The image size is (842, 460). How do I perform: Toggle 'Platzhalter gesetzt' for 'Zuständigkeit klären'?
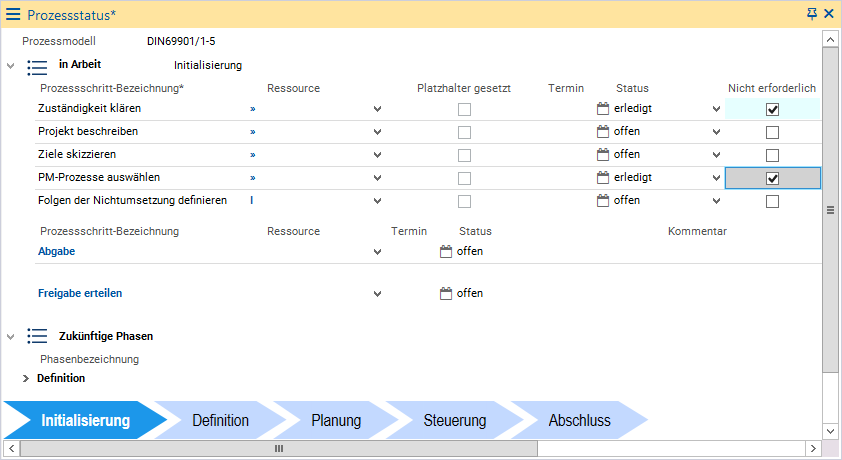464,109
